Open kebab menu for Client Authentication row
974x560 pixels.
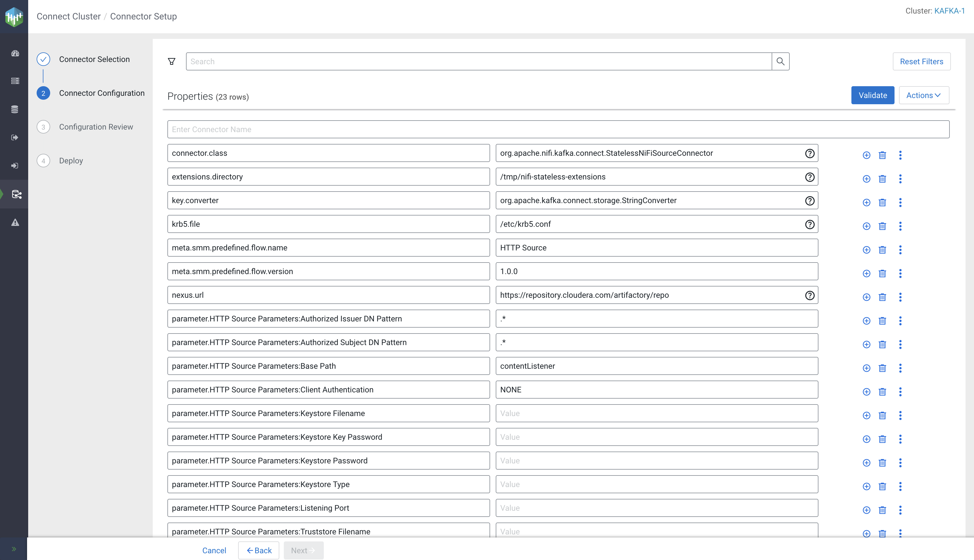click(x=900, y=392)
